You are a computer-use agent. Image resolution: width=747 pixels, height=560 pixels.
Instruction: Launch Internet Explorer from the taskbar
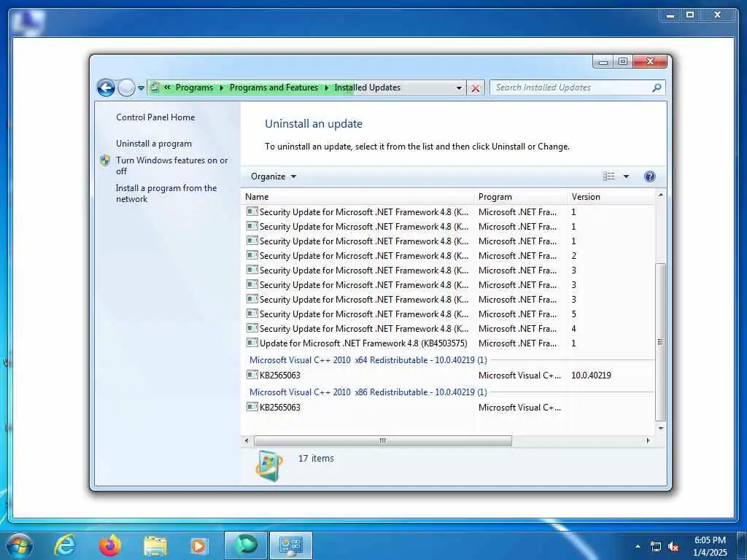click(64, 545)
